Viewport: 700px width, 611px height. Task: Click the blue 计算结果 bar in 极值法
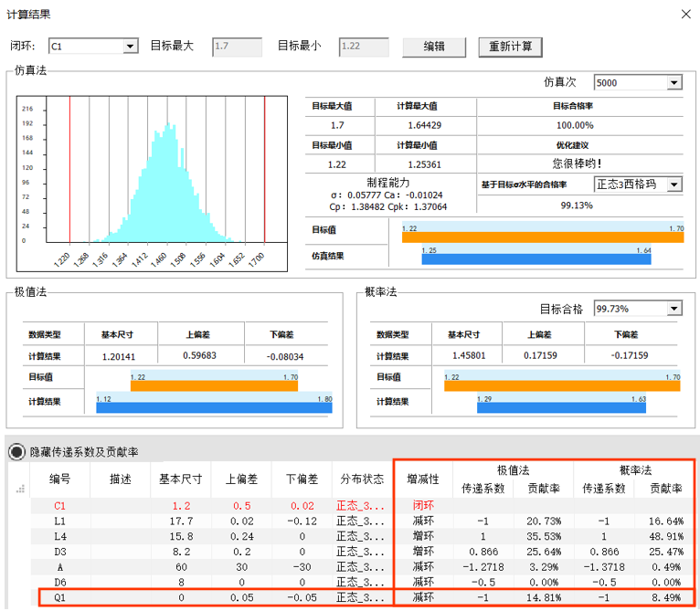(x=214, y=406)
